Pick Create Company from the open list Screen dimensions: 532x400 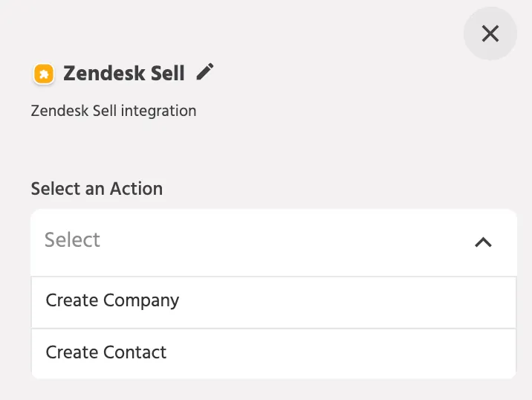point(274,302)
